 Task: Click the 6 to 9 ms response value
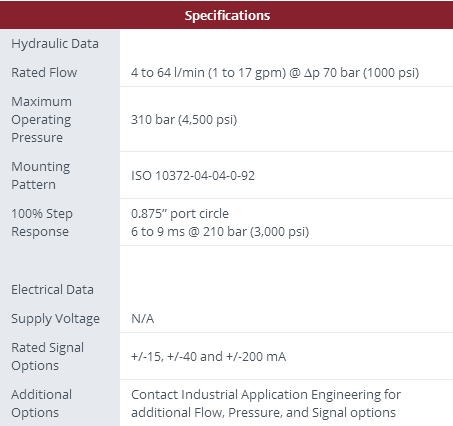pos(220,232)
